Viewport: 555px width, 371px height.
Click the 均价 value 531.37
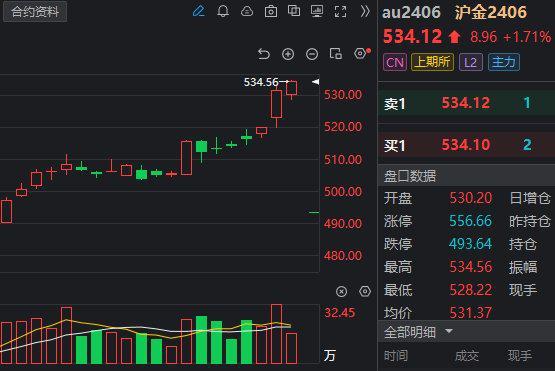click(470, 313)
